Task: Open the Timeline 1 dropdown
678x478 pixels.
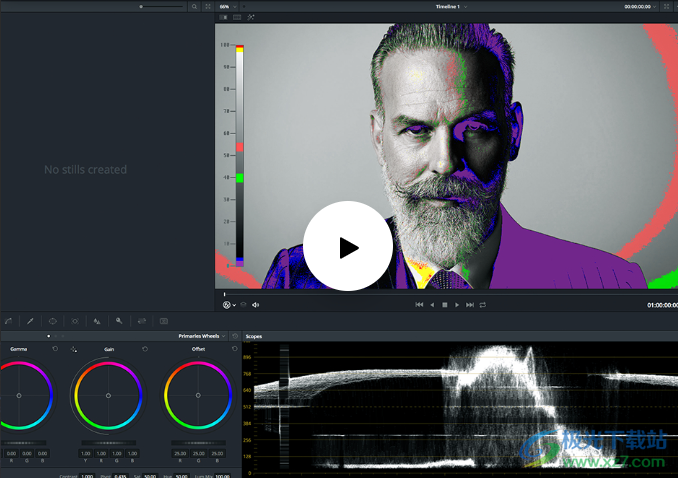Action: click(x=451, y=6)
